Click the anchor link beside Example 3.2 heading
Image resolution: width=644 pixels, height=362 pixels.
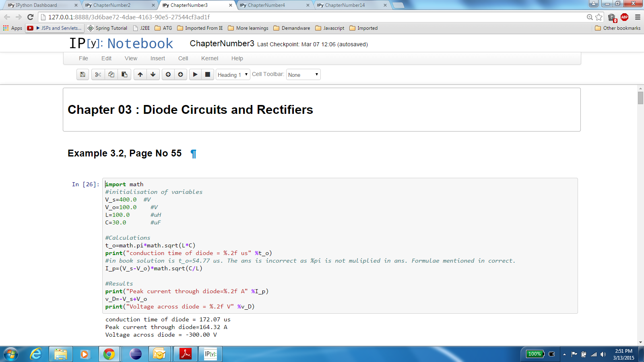pos(193,154)
